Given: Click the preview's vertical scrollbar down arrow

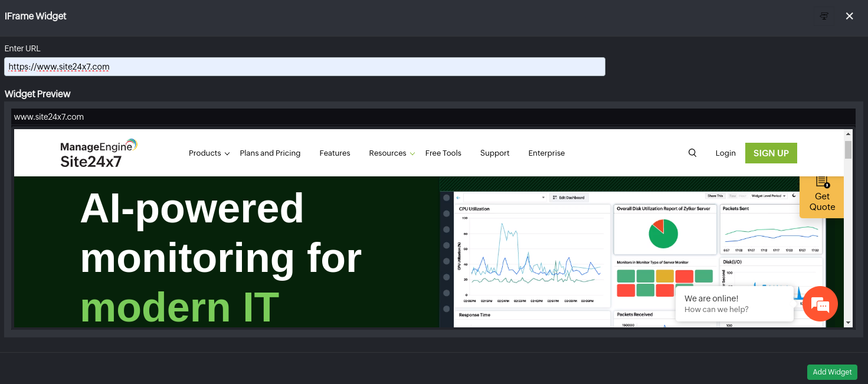Looking at the screenshot, I should point(848,323).
